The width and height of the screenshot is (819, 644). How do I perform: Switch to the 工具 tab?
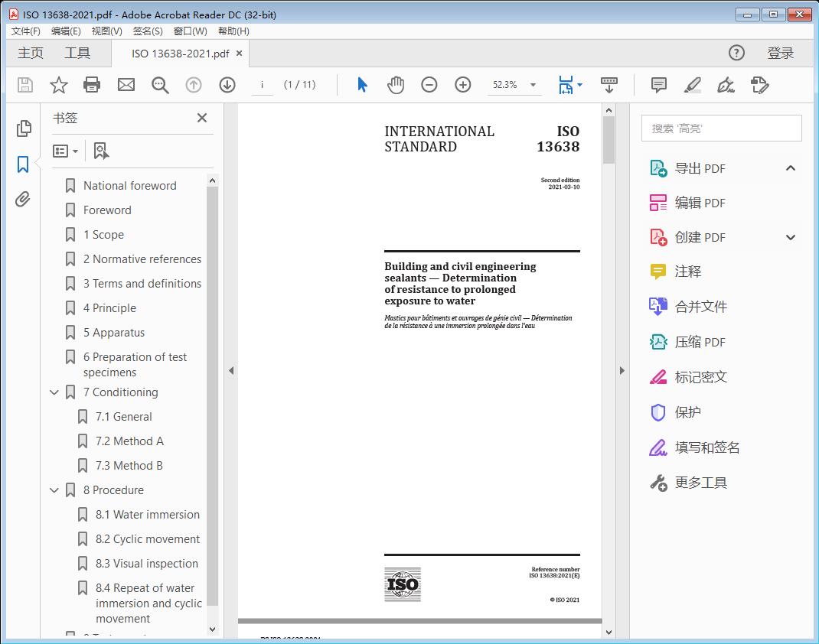point(77,53)
